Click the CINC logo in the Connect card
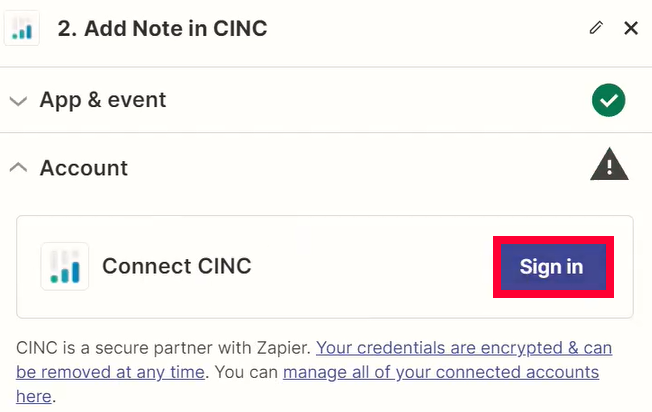The width and height of the screenshot is (652, 412). (x=65, y=266)
